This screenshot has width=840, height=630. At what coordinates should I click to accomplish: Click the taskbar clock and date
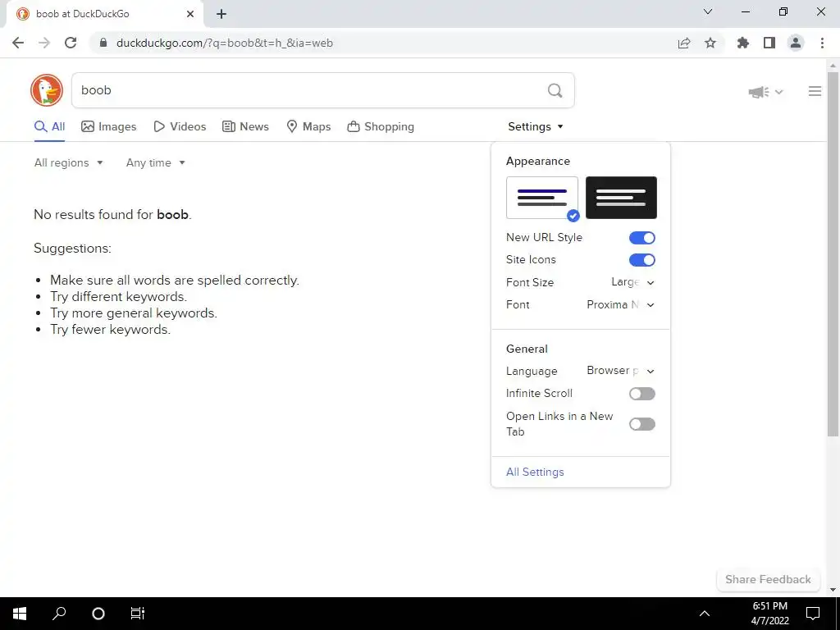(769, 614)
